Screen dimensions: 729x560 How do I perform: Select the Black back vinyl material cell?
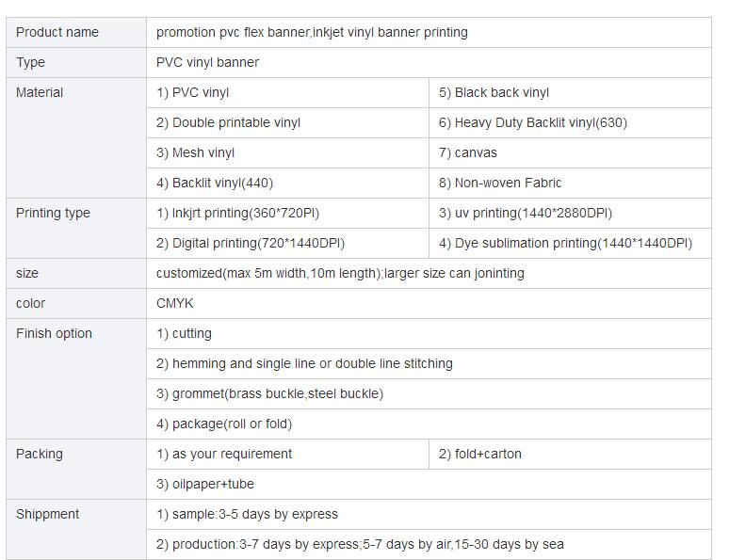point(570,92)
